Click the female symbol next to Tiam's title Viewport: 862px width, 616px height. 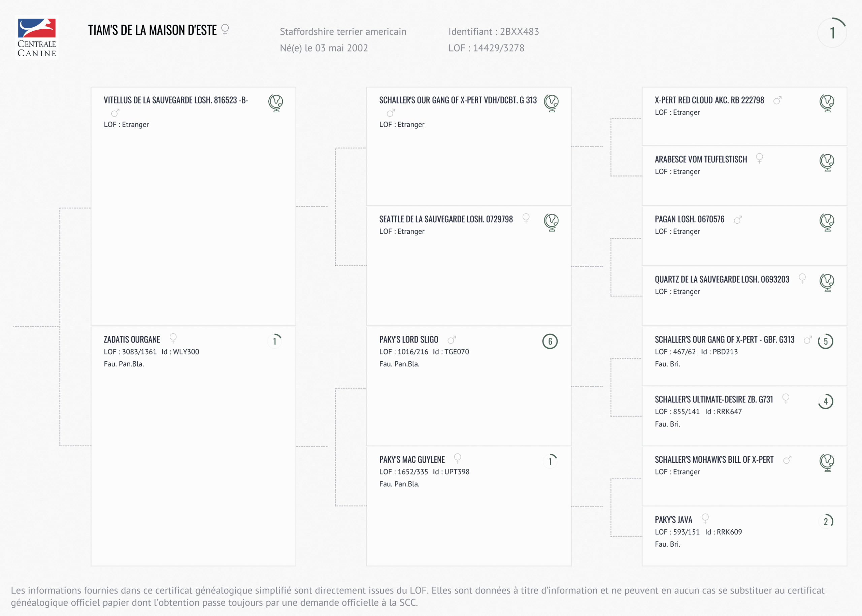coord(225,30)
